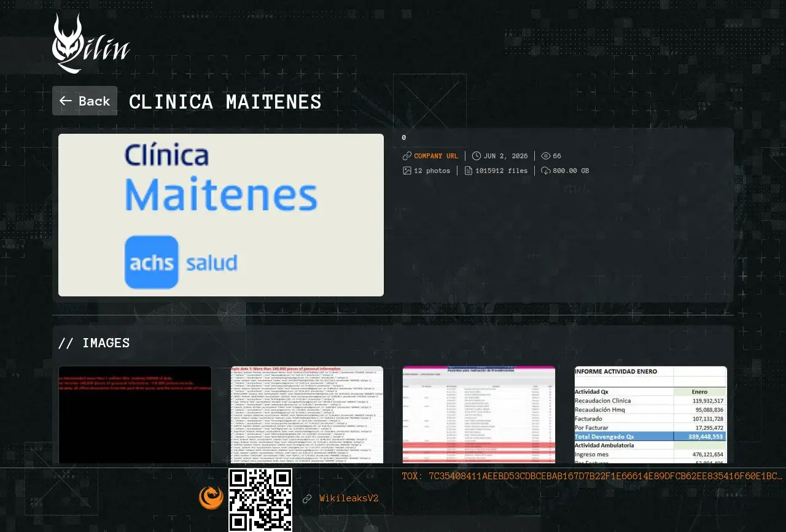Click the files document icon
786x532 pixels.
(469, 171)
